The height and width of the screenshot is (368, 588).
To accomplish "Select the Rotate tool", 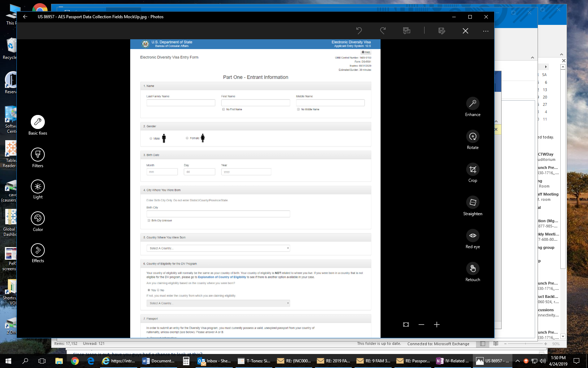I will 472,136.
